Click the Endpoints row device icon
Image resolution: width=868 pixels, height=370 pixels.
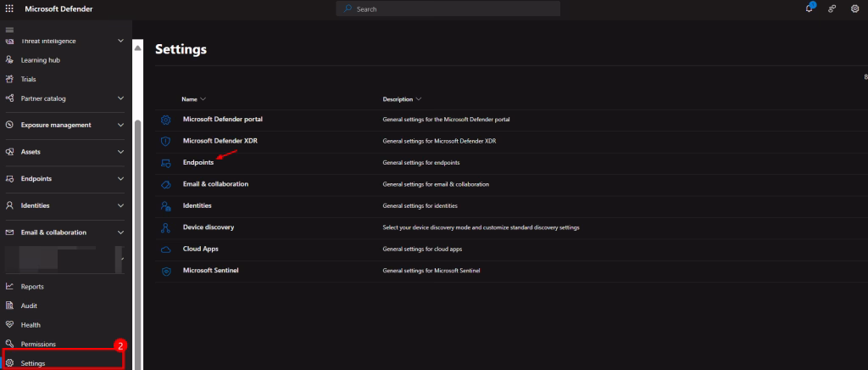pos(165,163)
